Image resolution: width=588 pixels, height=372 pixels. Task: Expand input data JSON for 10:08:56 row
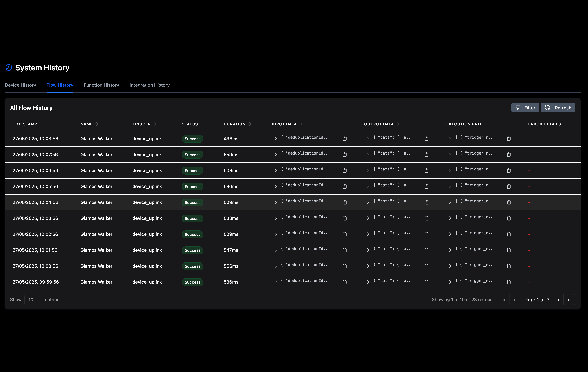point(276,139)
